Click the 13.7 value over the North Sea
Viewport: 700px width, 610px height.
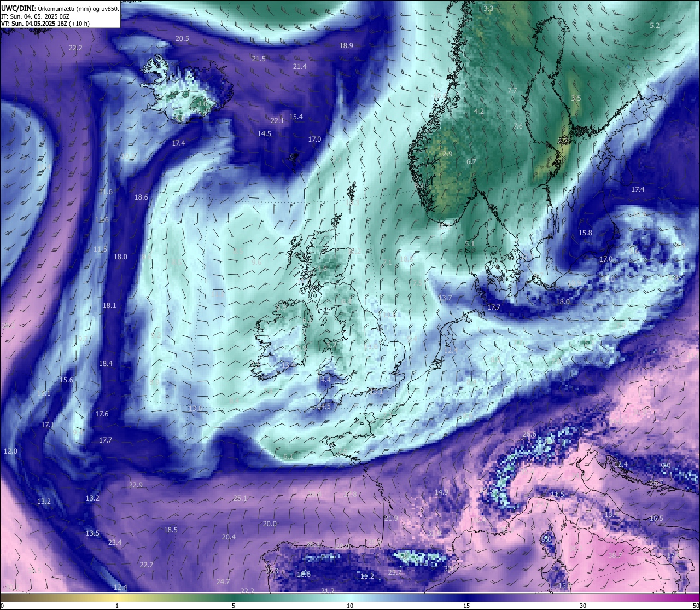[x=445, y=298]
